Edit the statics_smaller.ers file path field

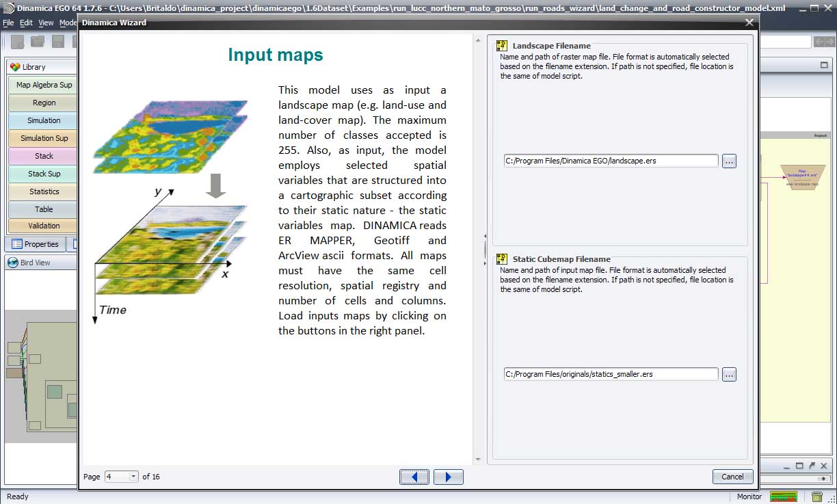611,375
